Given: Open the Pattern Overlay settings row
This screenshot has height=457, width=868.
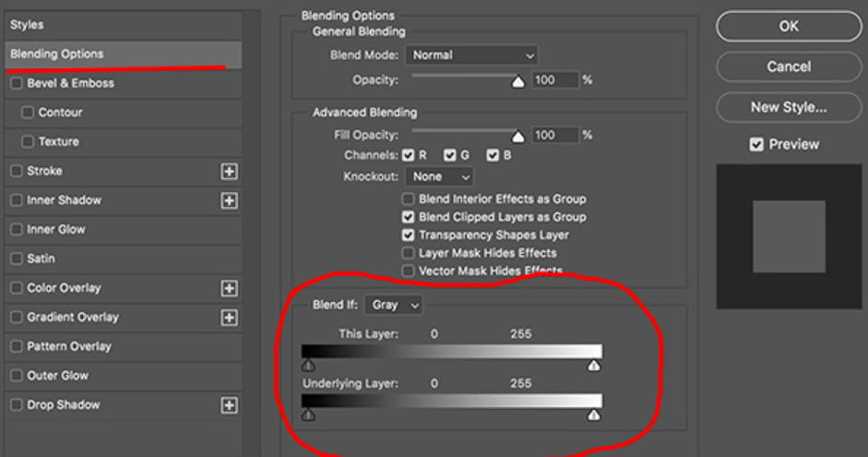Looking at the screenshot, I should (123, 346).
